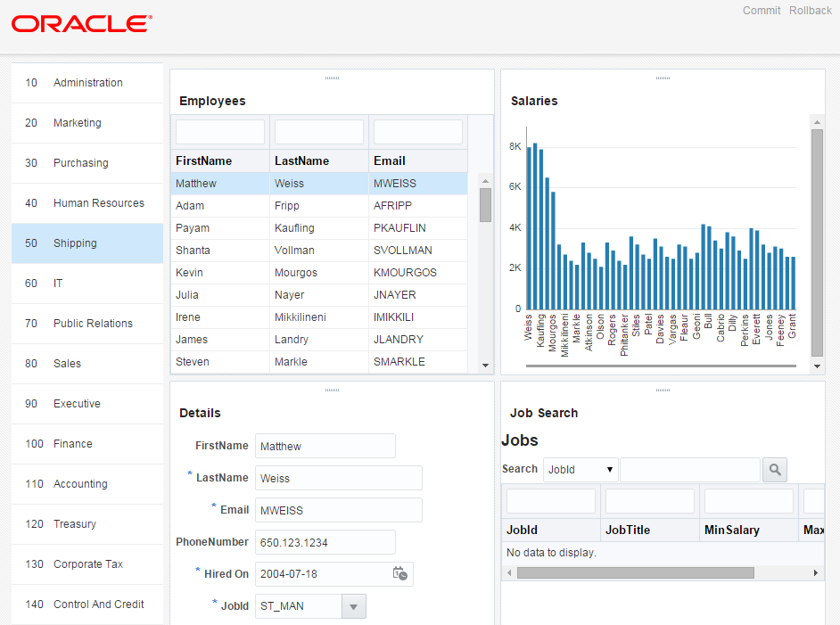
Task: Select the James Landry row
Action: (319, 340)
